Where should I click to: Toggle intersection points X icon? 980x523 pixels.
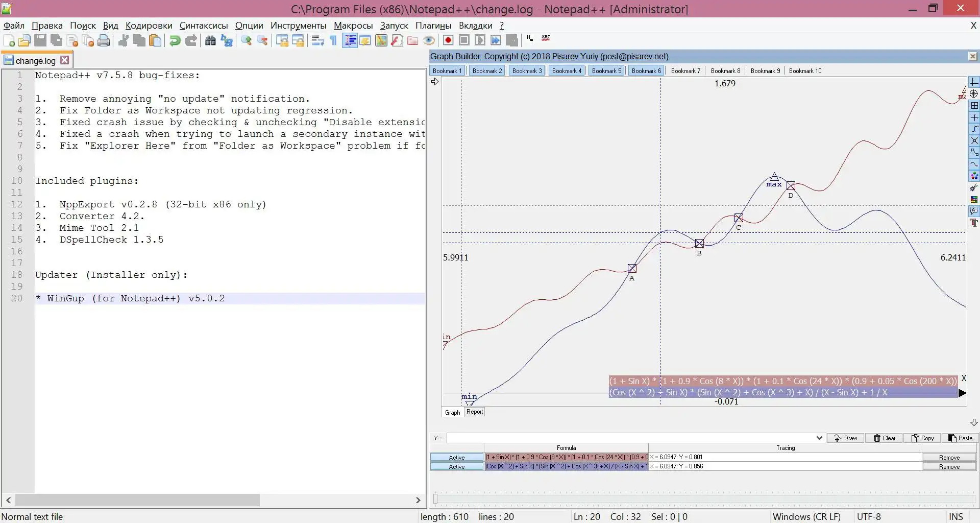tap(974, 140)
